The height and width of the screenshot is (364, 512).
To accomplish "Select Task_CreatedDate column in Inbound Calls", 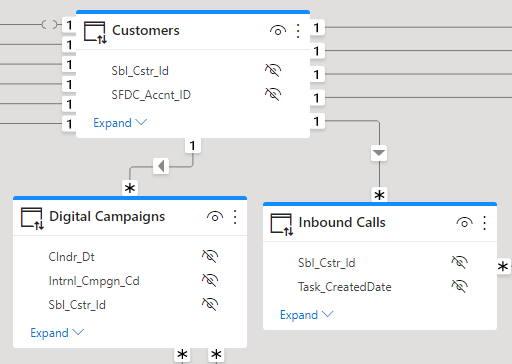I will tap(345, 287).
